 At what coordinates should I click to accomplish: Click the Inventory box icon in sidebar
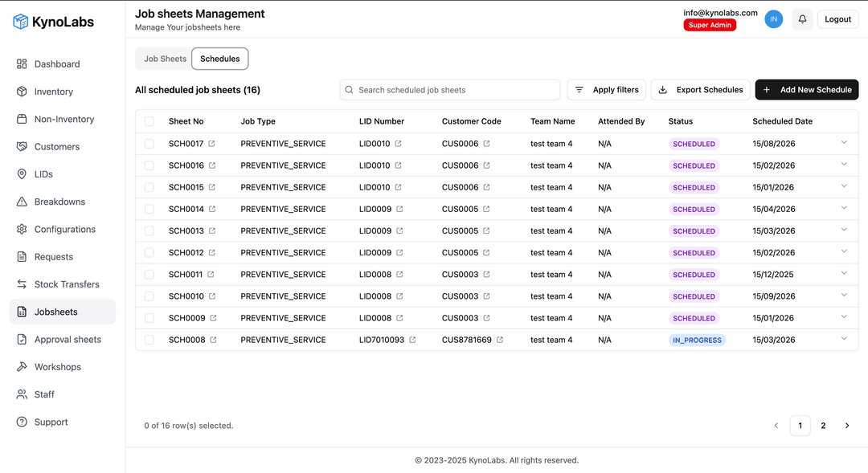[22, 92]
